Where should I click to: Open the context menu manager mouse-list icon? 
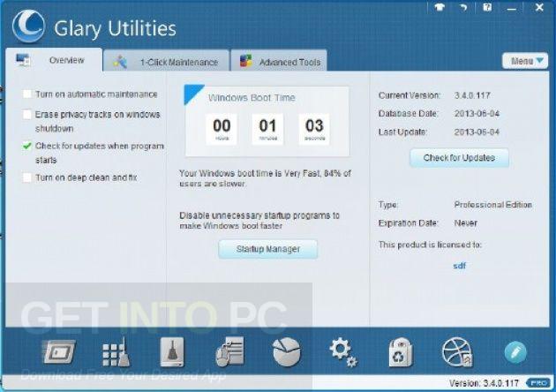(229, 351)
